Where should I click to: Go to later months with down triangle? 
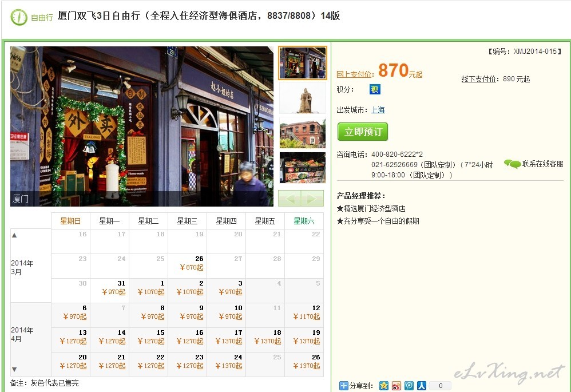coord(14,370)
